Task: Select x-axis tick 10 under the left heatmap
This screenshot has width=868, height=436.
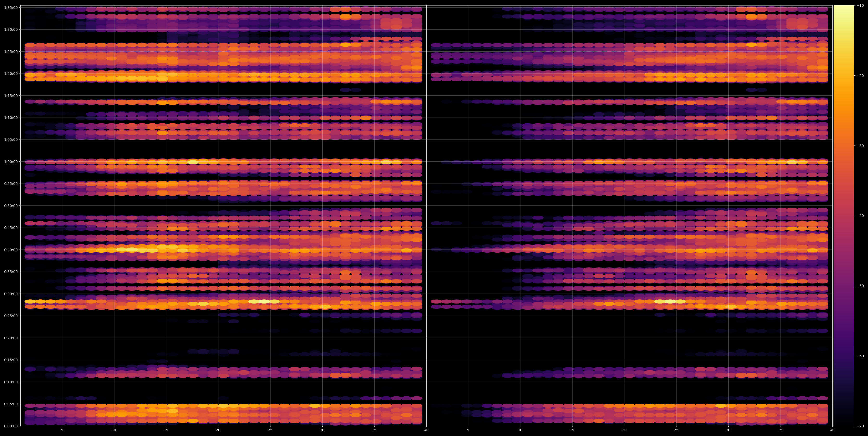Action: point(114,430)
